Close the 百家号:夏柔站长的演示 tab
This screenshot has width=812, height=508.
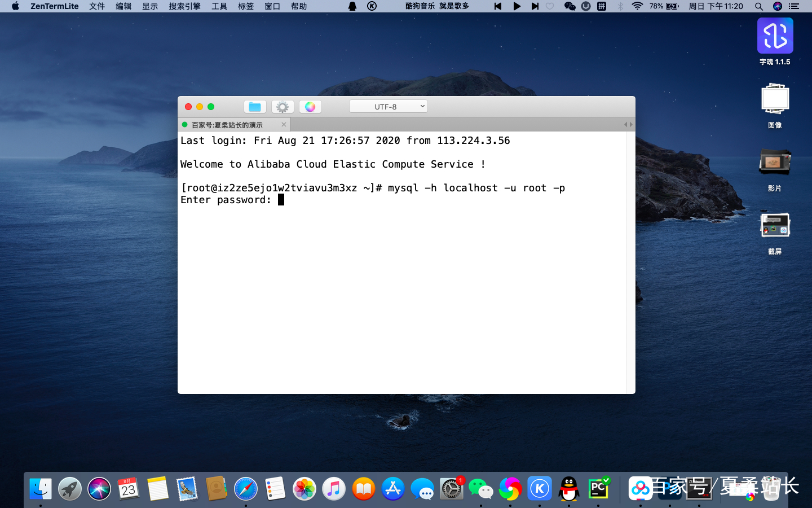pos(284,125)
